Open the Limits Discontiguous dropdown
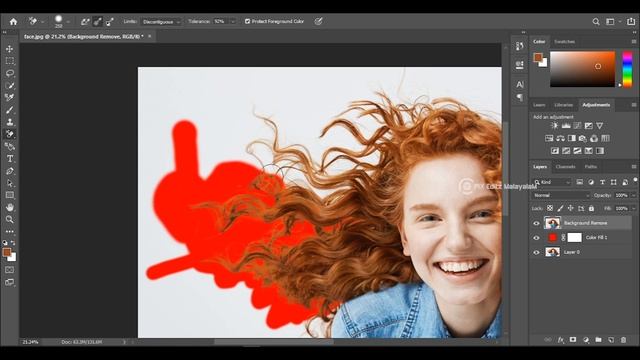This screenshot has width=640, height=360. point(161,22)
